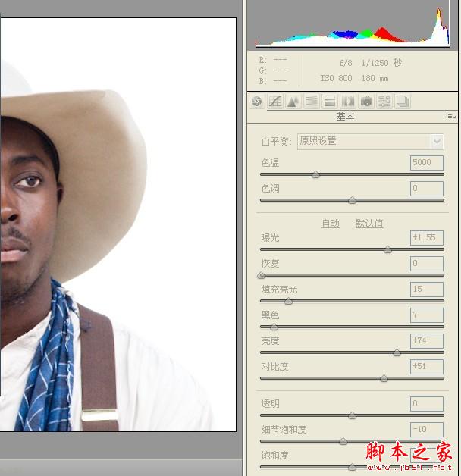Click the 色调 tint slider handle

click(x=352, y=200)
